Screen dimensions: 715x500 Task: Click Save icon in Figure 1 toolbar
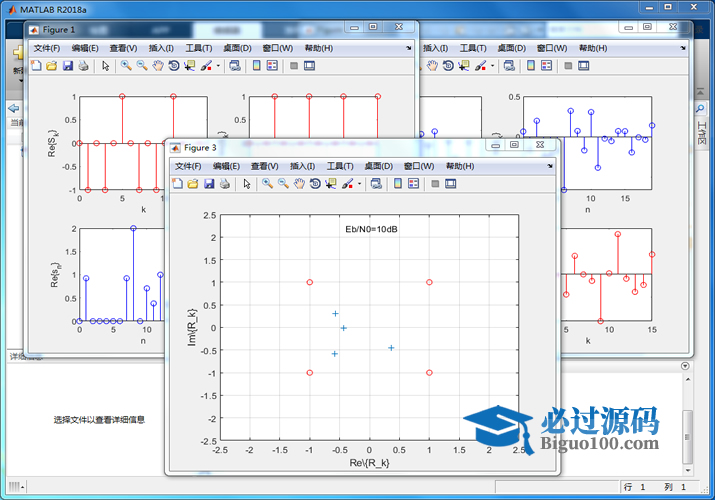[67, 66]
